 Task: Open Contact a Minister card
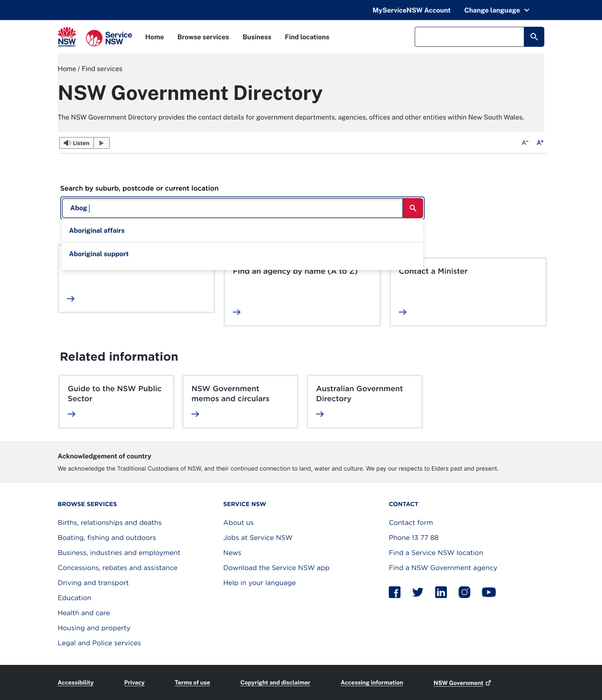(x=468, y=292)
